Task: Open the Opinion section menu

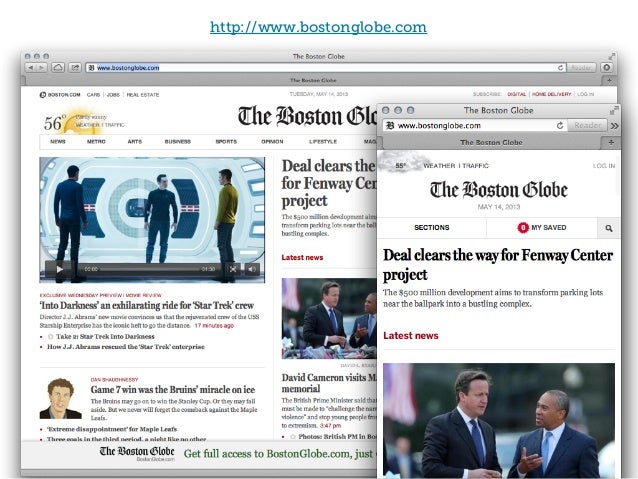Action: click(x=272, y=142)
